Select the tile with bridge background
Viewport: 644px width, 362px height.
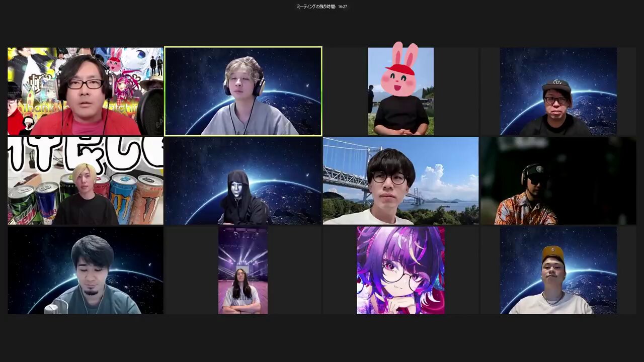pos(400,181)
